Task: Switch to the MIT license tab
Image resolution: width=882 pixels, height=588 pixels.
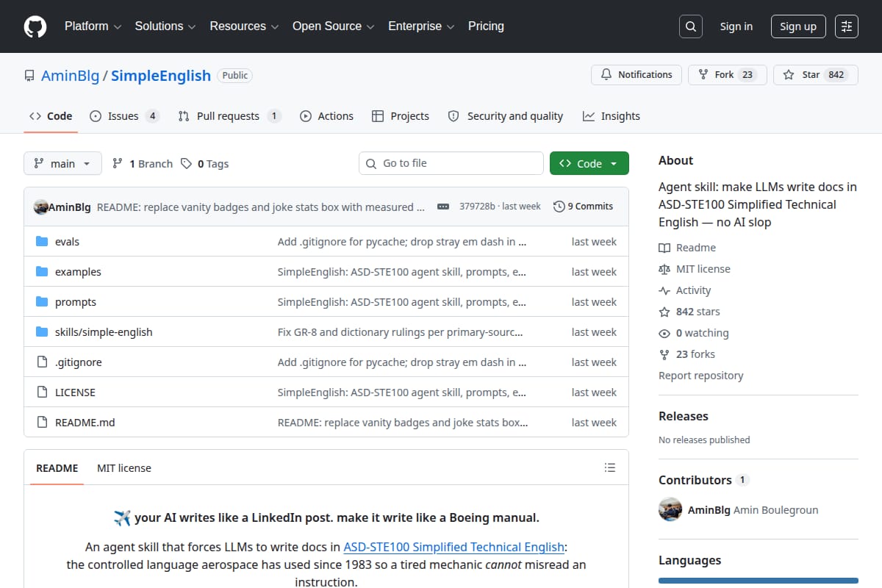Action: pos(124,467)
